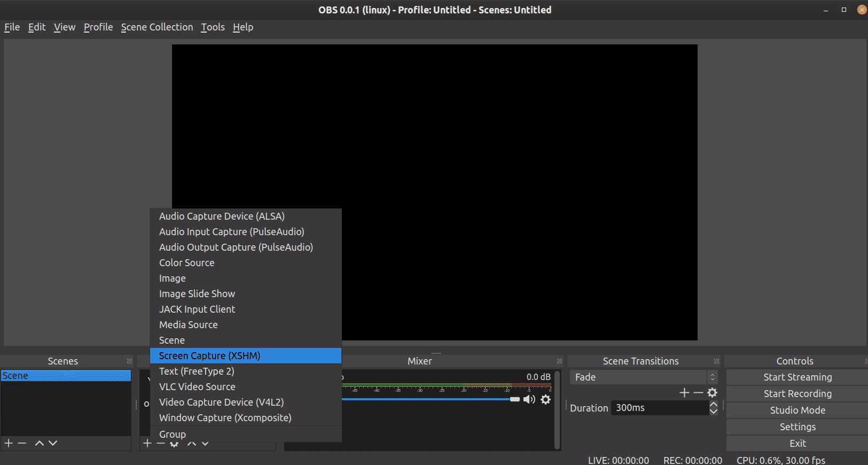The image size is (868, 465).
Task: Open the Profile menu
Action: pos(98,27)
